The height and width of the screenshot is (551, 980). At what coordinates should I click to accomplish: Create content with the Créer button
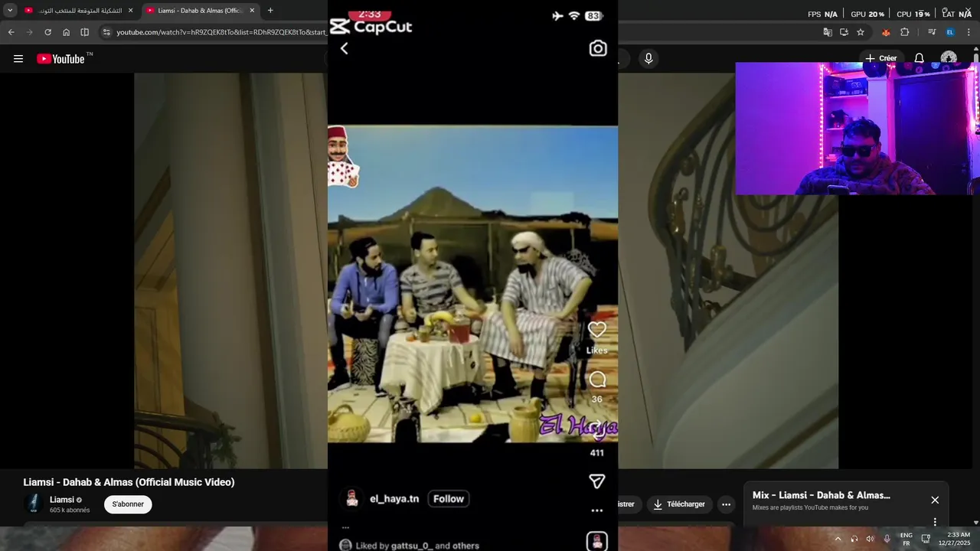(881, 58)
